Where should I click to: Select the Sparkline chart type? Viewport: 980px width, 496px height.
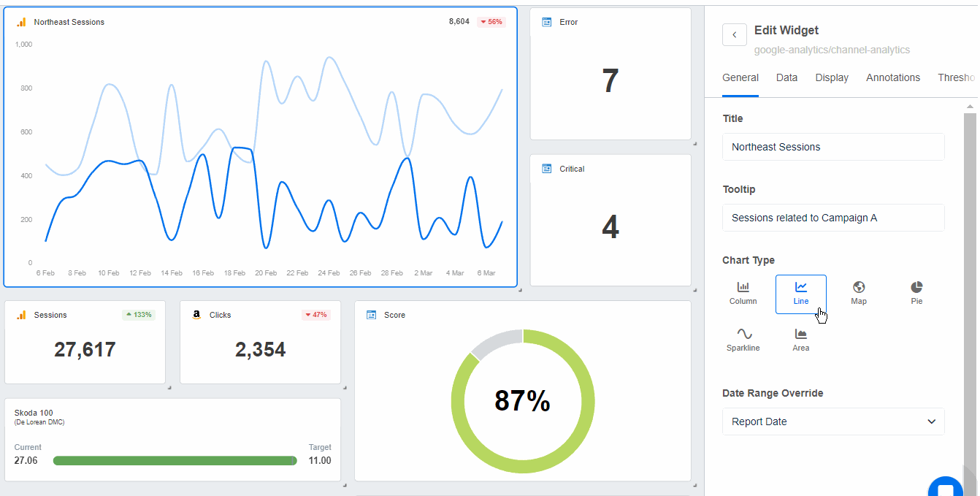743,340
